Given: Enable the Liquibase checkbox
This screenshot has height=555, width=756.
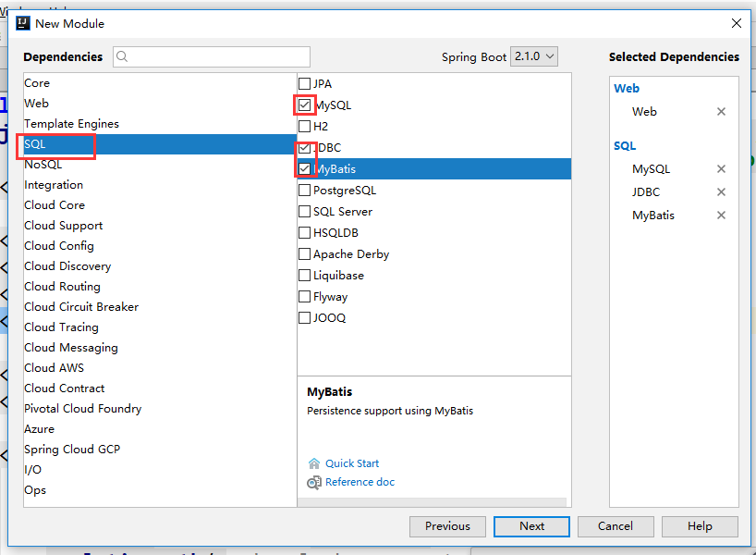Looking at the screenshot, I should (x=304, y=275).
